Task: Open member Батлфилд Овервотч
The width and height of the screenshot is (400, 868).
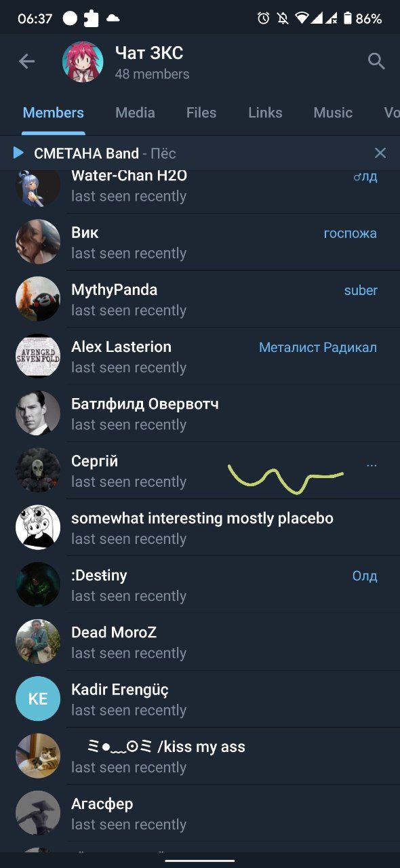Action: pos(200,413)
